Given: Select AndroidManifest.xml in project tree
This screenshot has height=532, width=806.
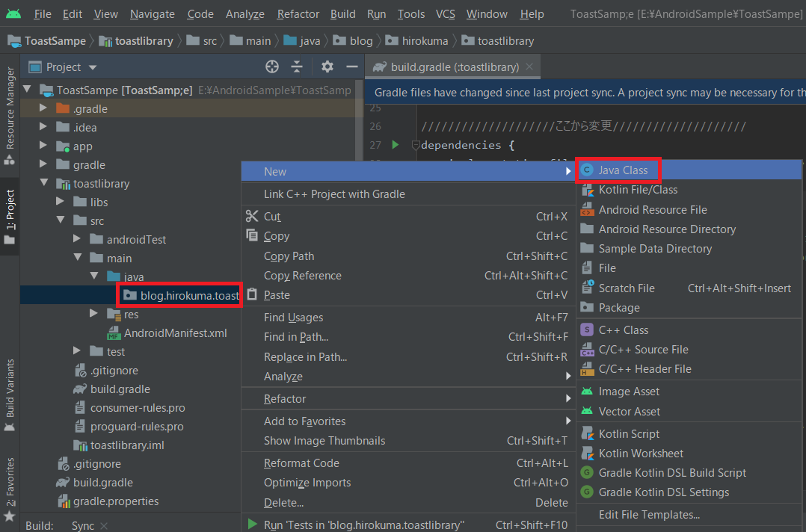Looking at the screenshot, I should point(175,333).
